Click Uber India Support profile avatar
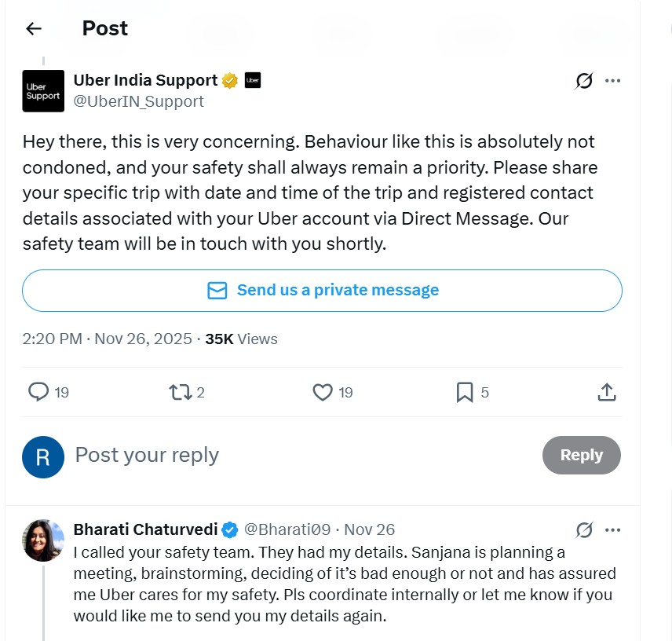Viewport: 672px width, 641px height. pyautogui.click(x=43, y=91)
